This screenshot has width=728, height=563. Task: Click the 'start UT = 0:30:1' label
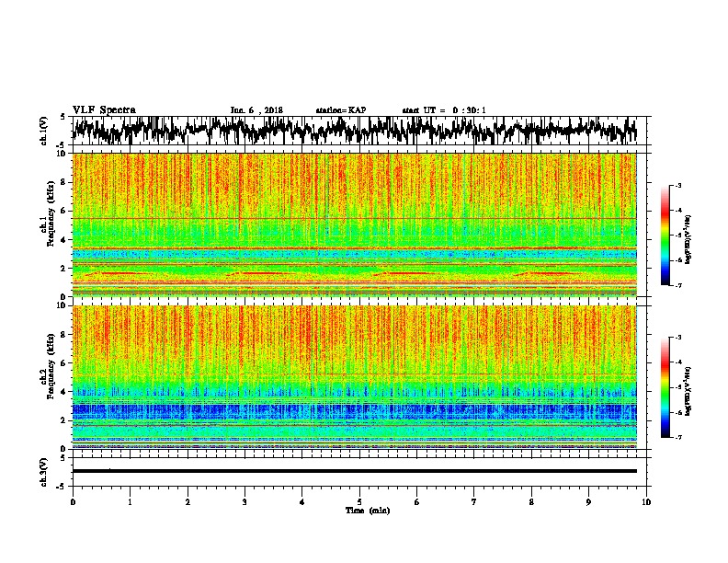tap(444, 110)
